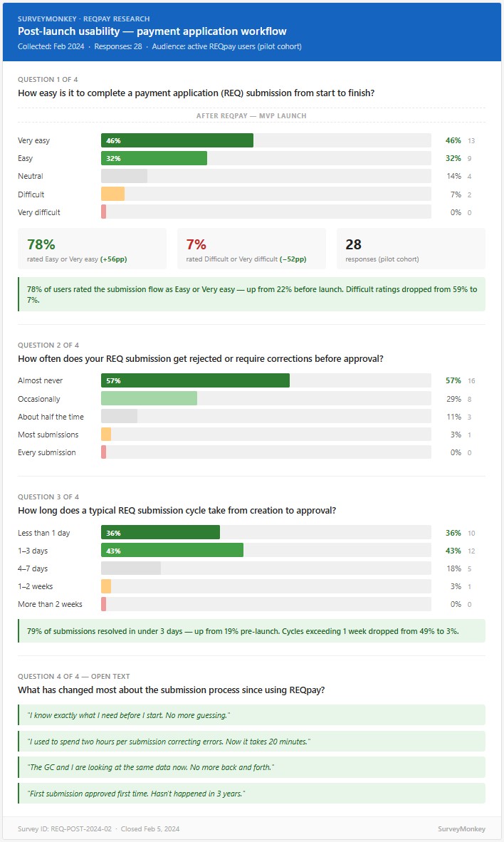Click the dark green Very easy bar
Image resolution: width=504 pixels, height=842 pixels.
tap(177, 140)
